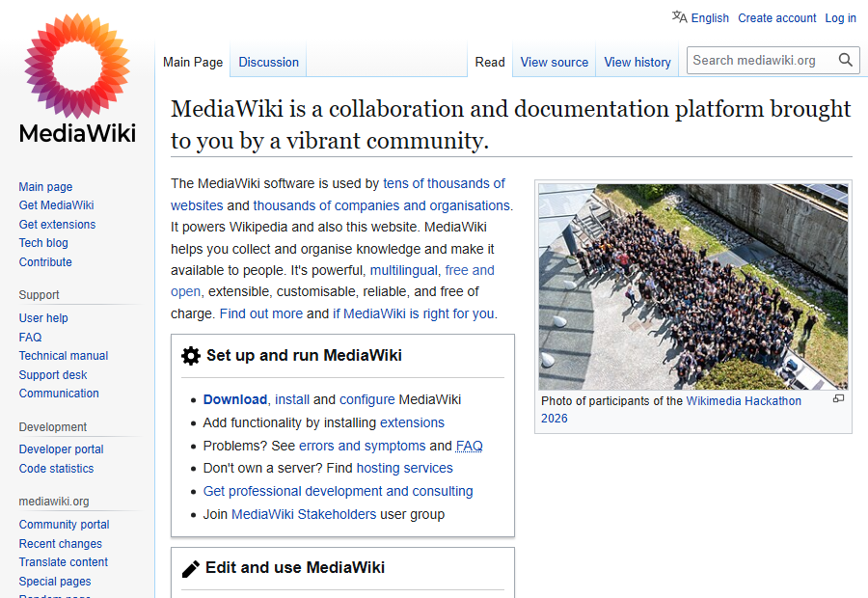The width and height of the screenshot is (868, 598).
Task: Click the configure link
Action: pos(367,399)
